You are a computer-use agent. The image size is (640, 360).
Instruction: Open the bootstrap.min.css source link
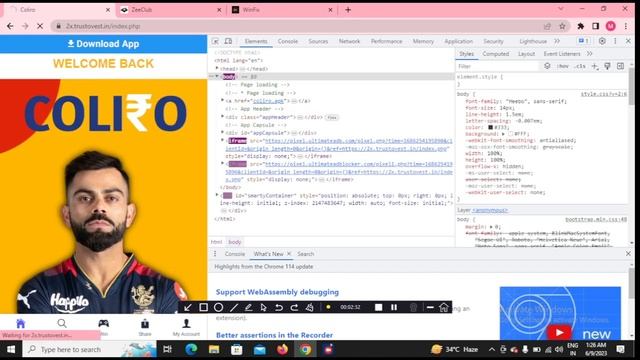pos(596,220)
